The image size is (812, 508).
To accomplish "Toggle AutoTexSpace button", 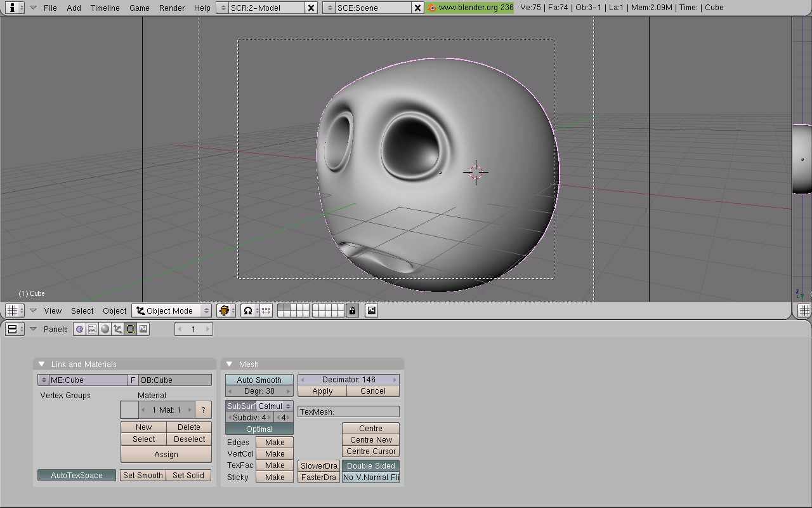I will (77, 476).
